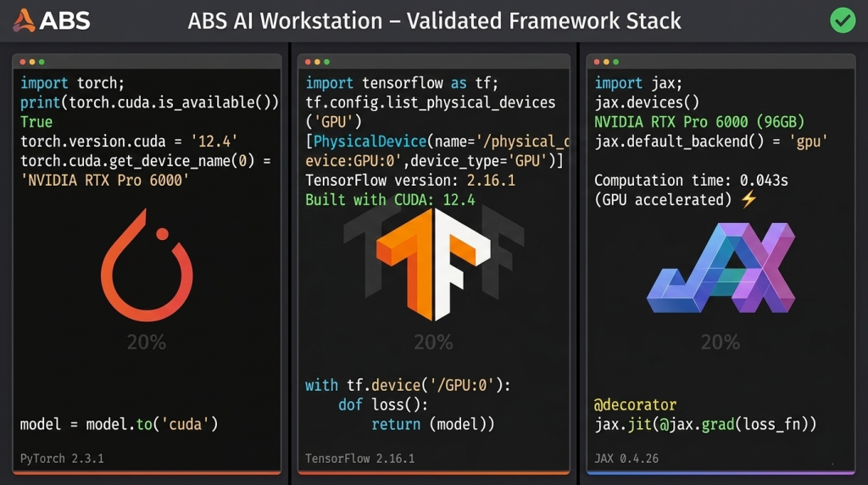Click the "[PhysicalDevice(name='/physical_d" output line
This screenshot has width=868, height=485.
[437, 142]
